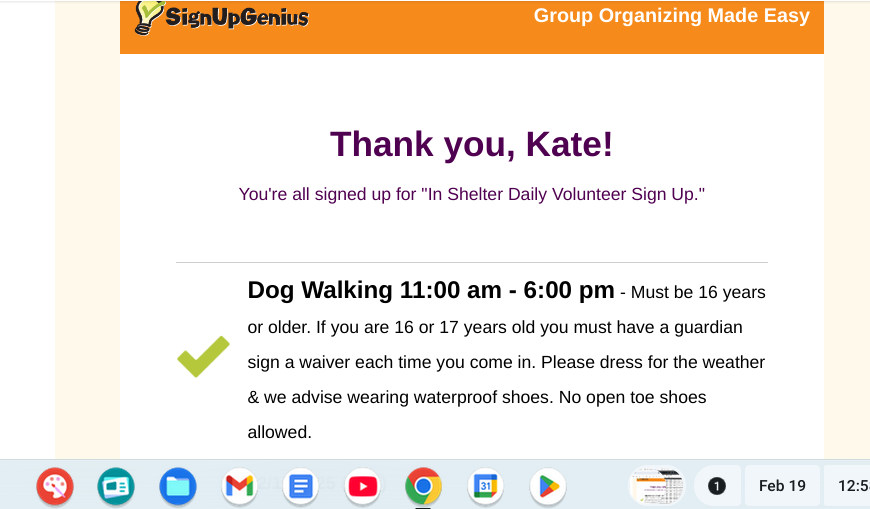Click the Feb 19 date button
This screenshot has height=509, width=870.
pos(782,487)
